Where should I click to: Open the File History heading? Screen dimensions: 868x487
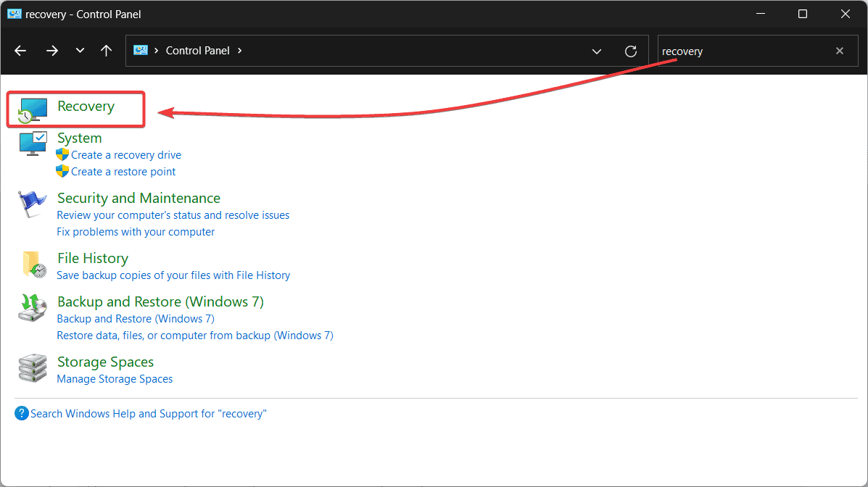pos(92,259)
